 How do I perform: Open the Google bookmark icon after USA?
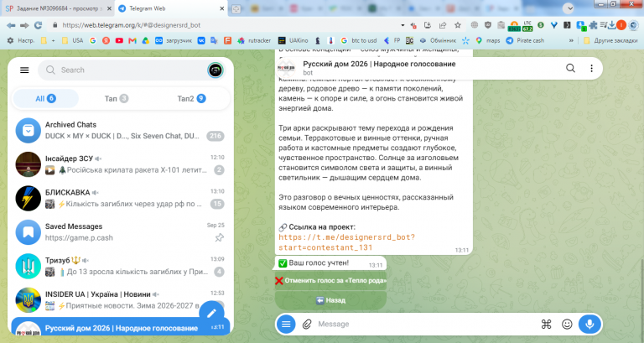pos(93,40)
